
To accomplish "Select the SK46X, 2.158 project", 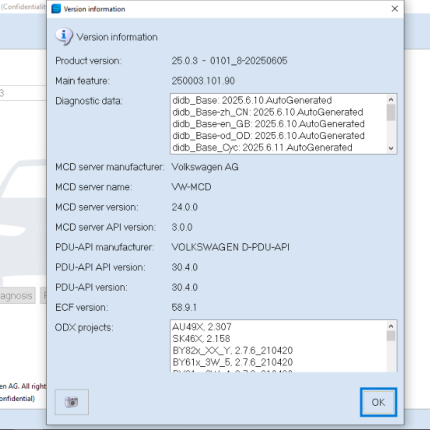I will 201,339.
